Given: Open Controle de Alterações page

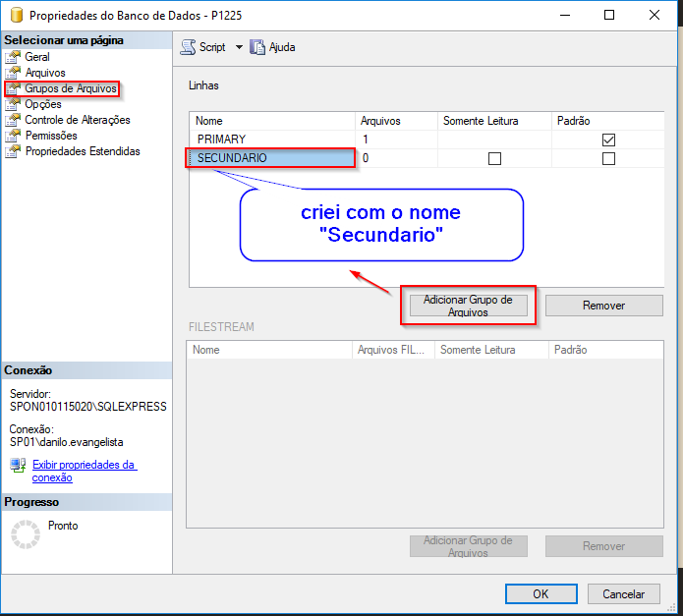Looking at the screenshot, I should coord(77,120).
